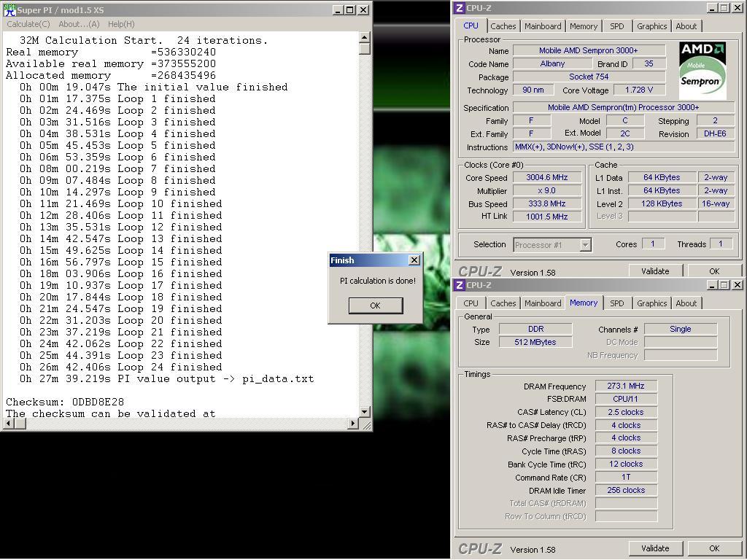Click the FSB:DRAM value CPU/11

[x=626, y=399]
